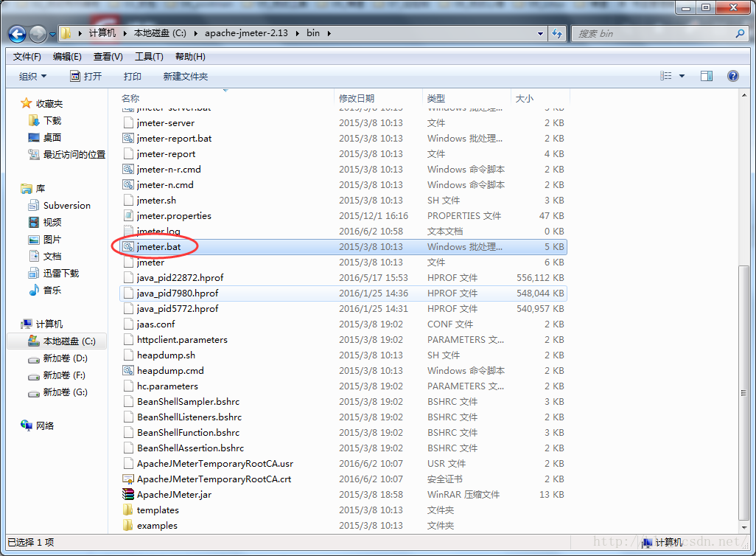Click the 打开 toolbar button
The height and width of the screenshot is (556, 756).
click(x=85, y=76)
